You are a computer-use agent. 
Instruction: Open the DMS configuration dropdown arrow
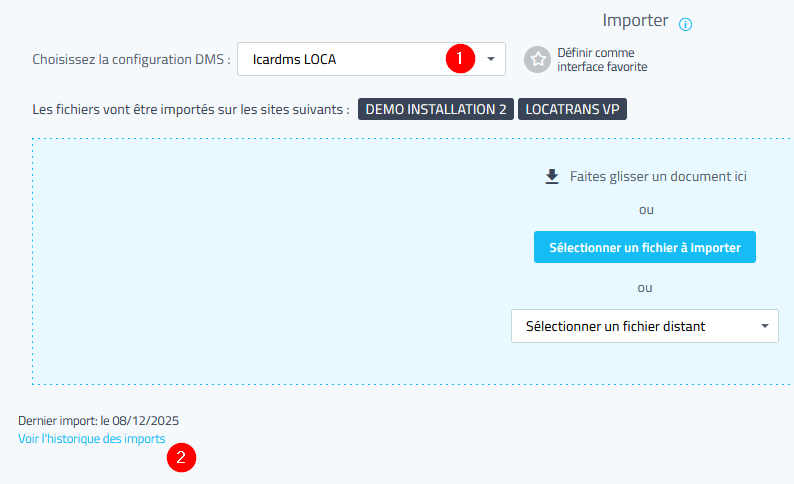click(x=490, y=59)
